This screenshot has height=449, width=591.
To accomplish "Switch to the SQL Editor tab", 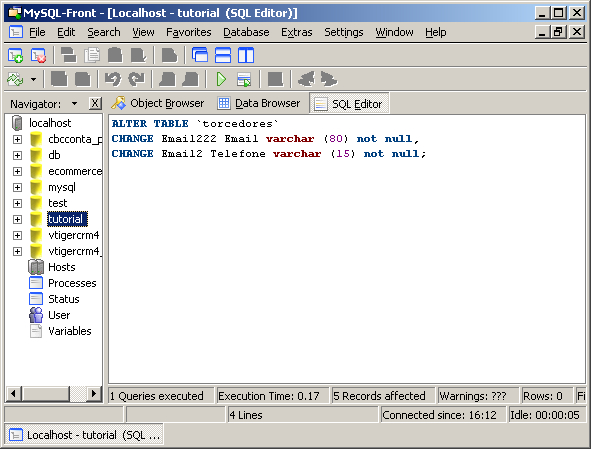I will click(349, 104).
